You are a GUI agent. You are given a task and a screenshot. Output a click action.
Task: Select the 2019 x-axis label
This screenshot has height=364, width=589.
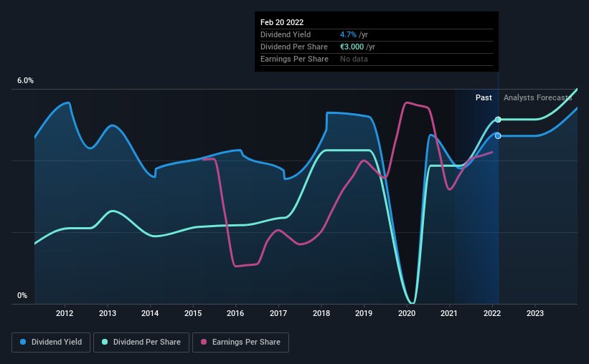pos(364,313)
